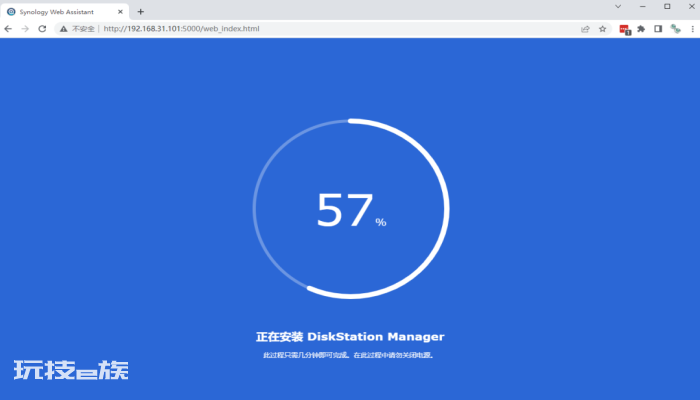This screenshot has height=400, width=700.
Task: Open the red extension icon with badge
Action: 625,29
